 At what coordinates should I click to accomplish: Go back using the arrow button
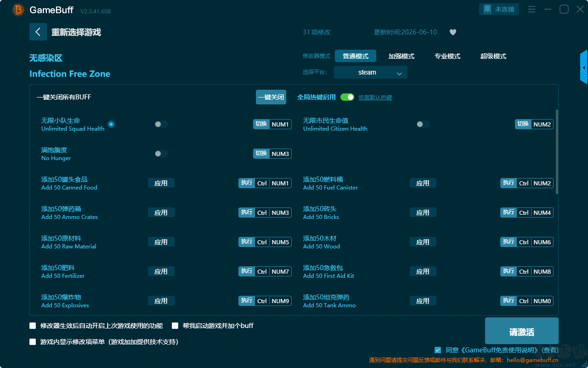(x=38, y=32)
